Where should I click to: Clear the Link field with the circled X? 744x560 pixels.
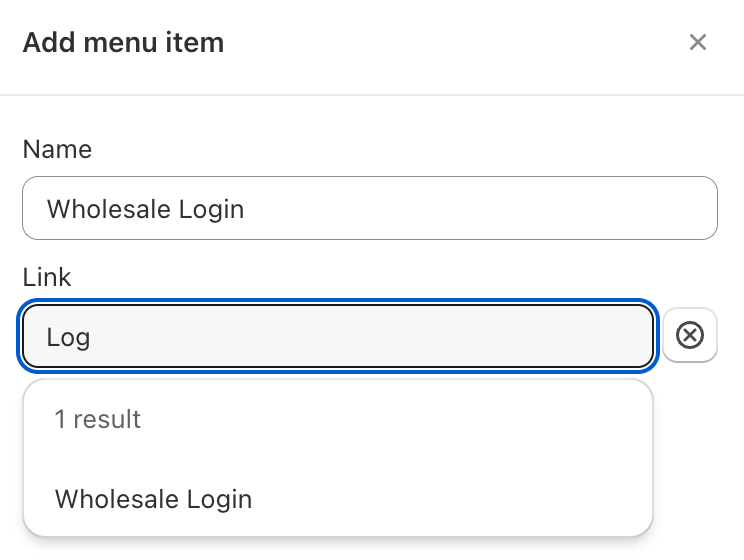[690, 336]
